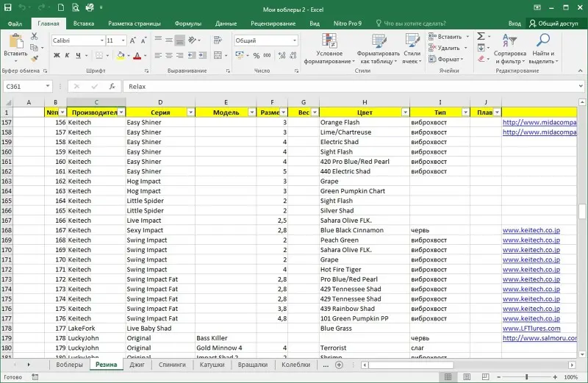Screen dimensions: 588x383
Task: Clear contents eraser icon
Action: (x=481, y=59)
